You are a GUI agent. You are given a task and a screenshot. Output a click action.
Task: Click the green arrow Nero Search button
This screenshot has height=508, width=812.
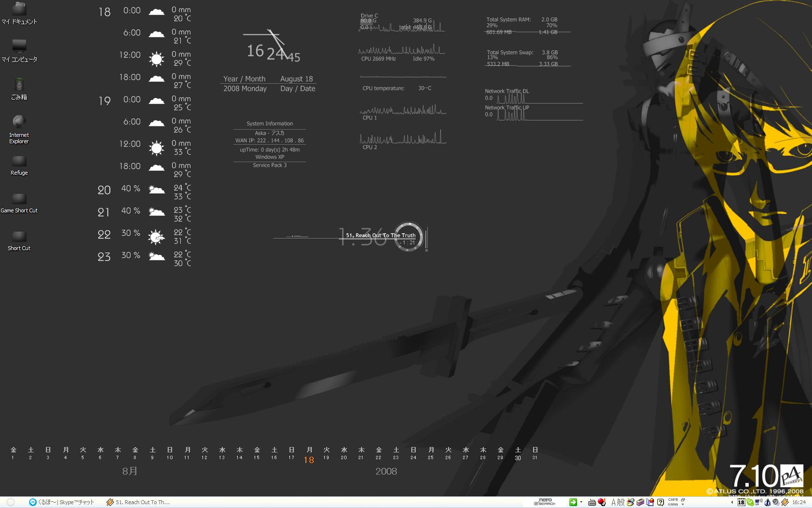573,502
